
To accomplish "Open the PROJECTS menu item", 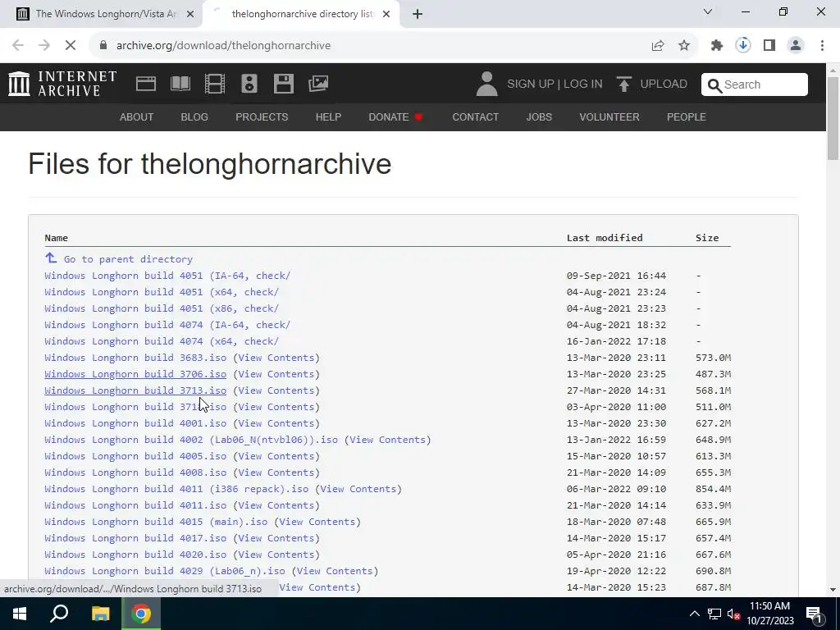I will (262, 116).
